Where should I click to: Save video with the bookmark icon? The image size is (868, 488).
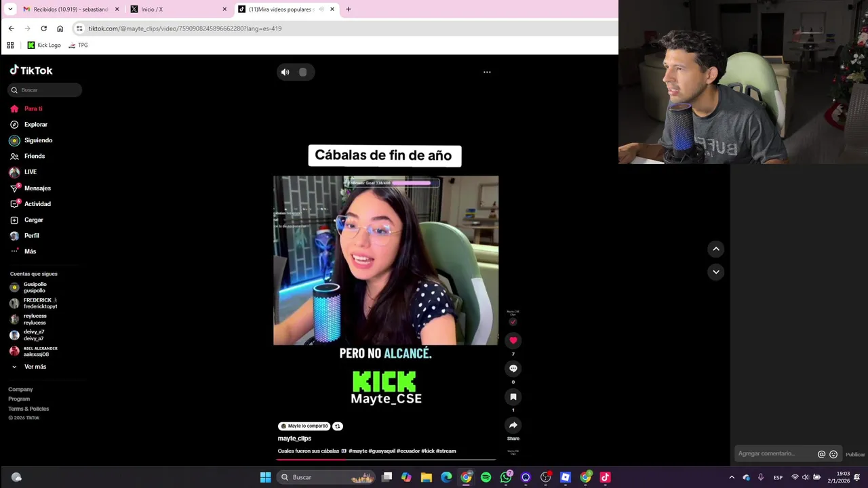(513, 397)
